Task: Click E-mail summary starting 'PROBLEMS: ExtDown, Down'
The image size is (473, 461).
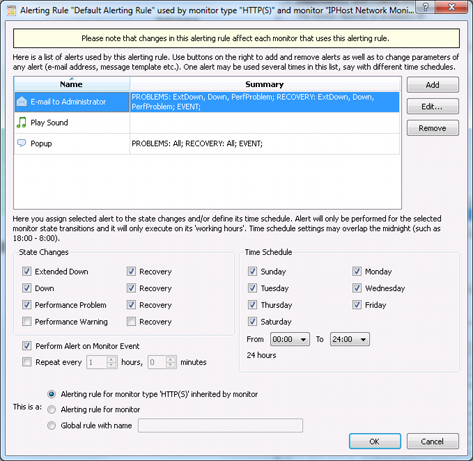Action: [x=253, y=102]
